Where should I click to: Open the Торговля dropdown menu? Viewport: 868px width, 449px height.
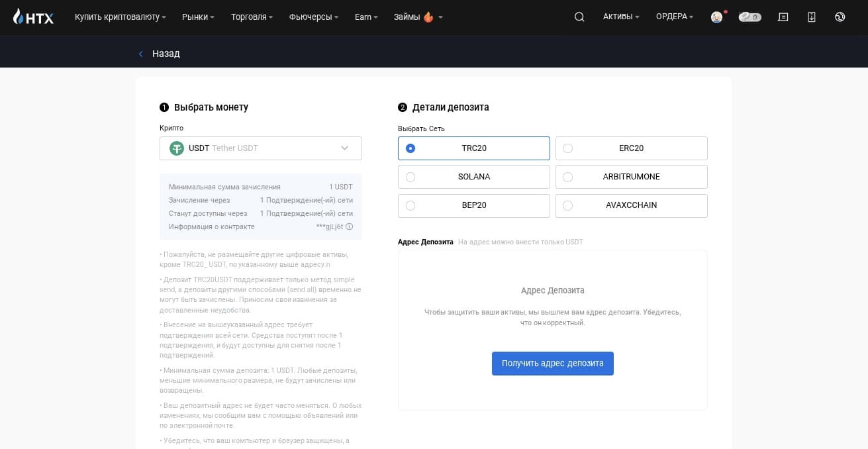pyautogui.click(x=252, y=17)
